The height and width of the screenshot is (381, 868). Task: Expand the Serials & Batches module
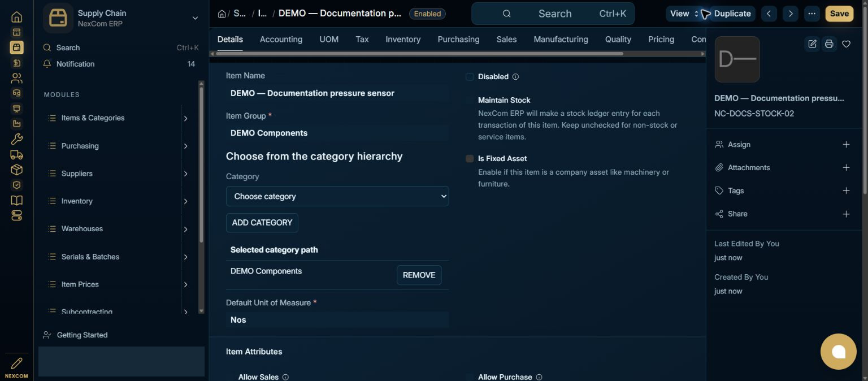pos(185,257)
